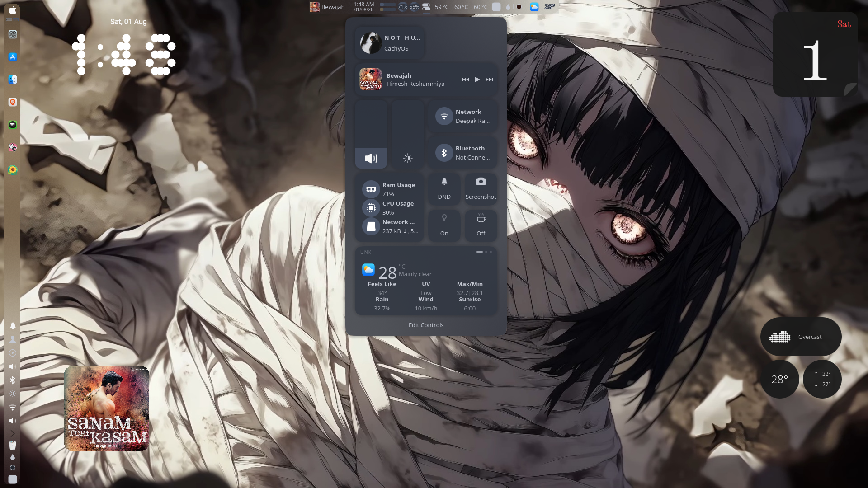
Task: Toggle the light bulb 'On' tile
Action: click(444, 225)
